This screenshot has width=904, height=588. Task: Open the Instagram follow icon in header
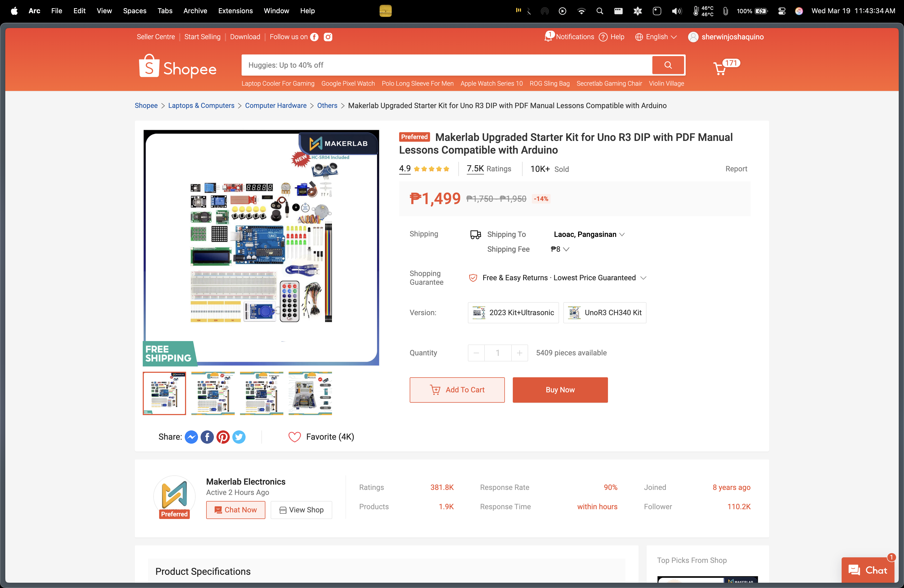click(328, 37)
